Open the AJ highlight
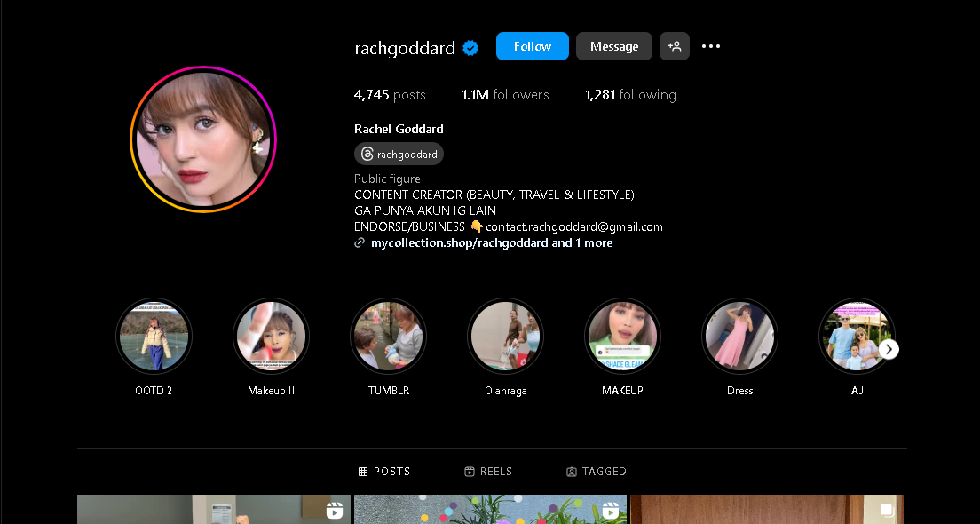 tap(857, 337)
